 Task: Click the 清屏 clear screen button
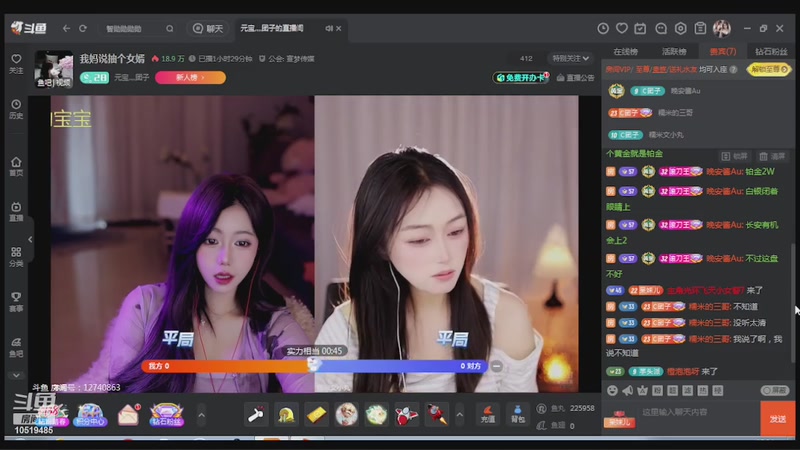(x=772, y=156)
